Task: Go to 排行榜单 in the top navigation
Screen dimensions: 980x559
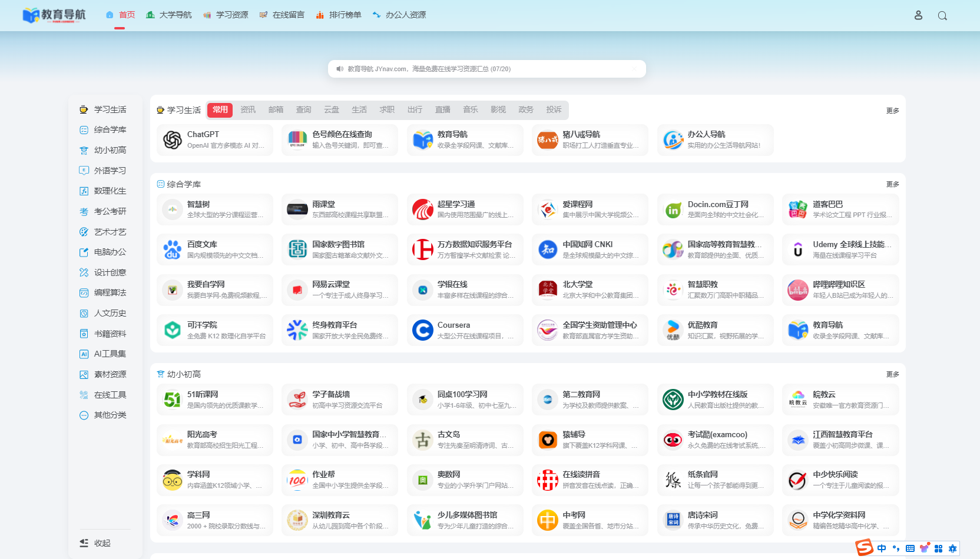Action: (x=339, y=15)
